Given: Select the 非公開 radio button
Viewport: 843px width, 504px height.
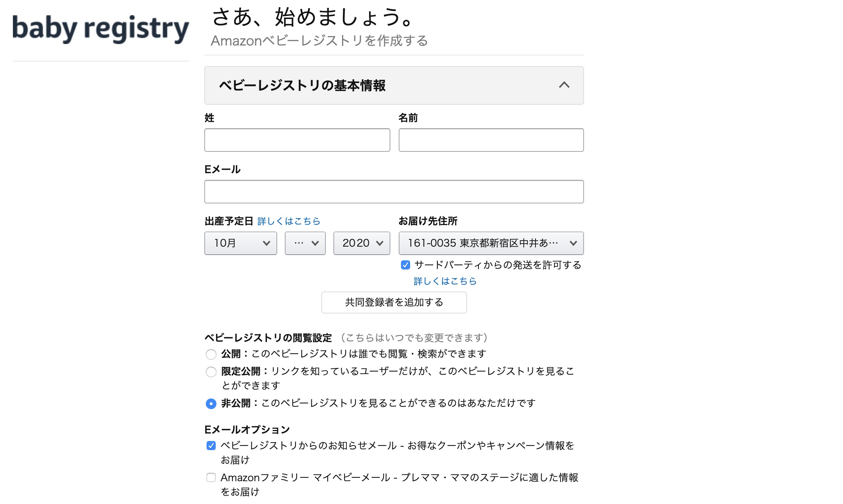Looking at the screenshot, I should (x=211, y=404).
